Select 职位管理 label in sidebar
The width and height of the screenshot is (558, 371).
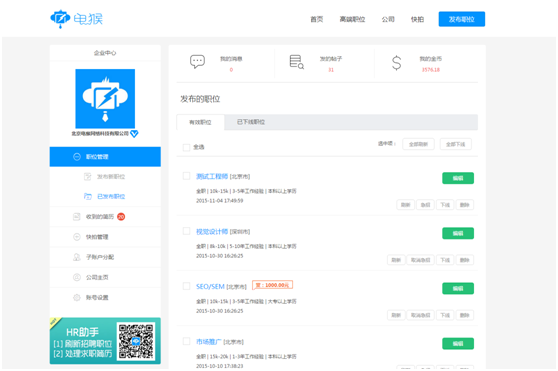(x=97, y=157)
